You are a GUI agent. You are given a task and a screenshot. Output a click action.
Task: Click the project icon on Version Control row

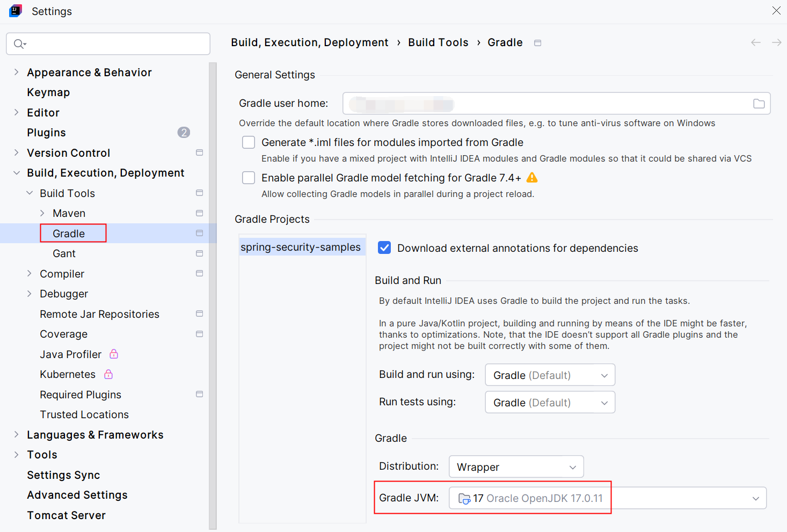click(199, 153)
